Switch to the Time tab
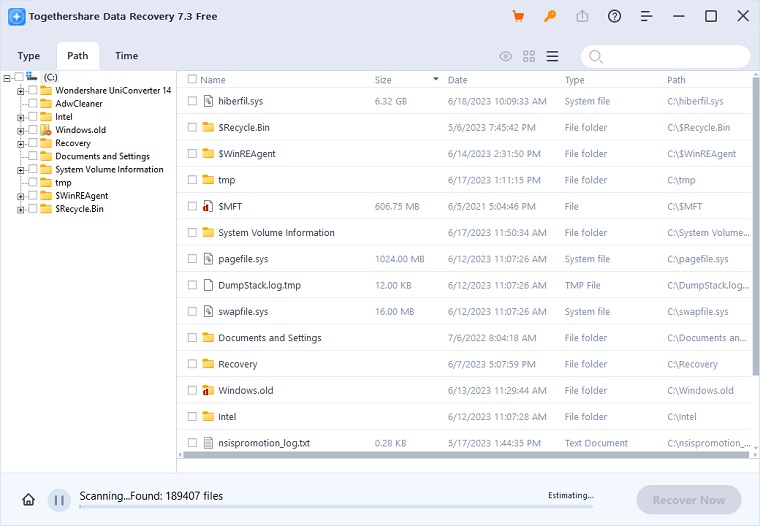 coord(127,56)
